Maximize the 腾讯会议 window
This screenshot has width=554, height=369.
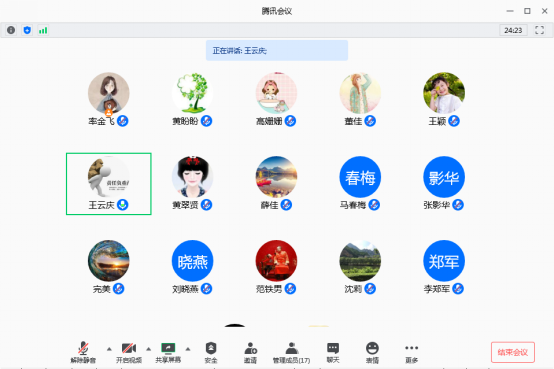pos(527,11)
